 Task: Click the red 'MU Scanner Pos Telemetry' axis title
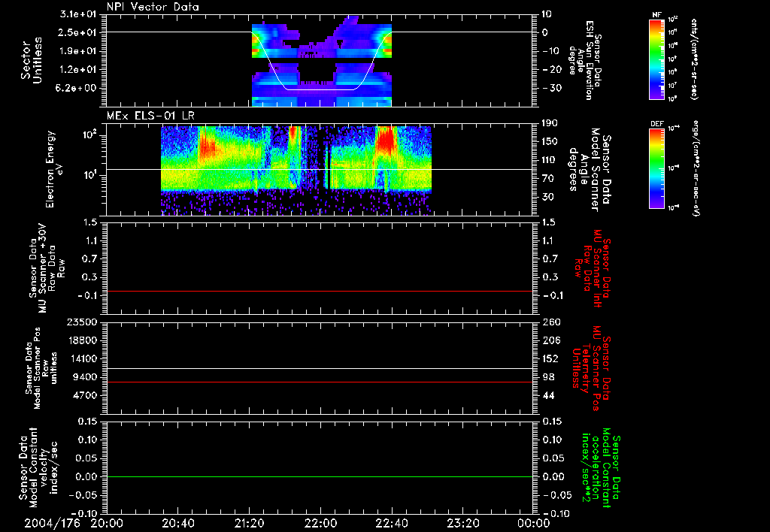point(593,368)
